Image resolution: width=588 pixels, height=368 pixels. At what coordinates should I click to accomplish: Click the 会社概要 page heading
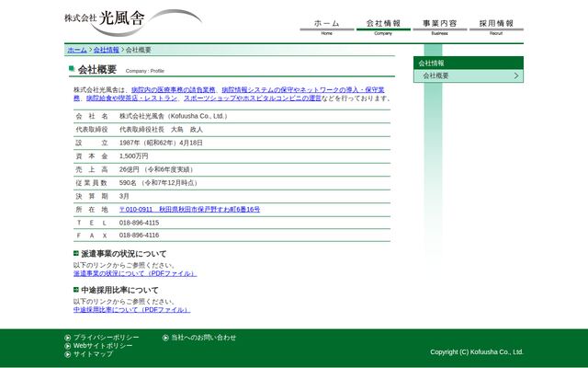(x=97, y=70)
